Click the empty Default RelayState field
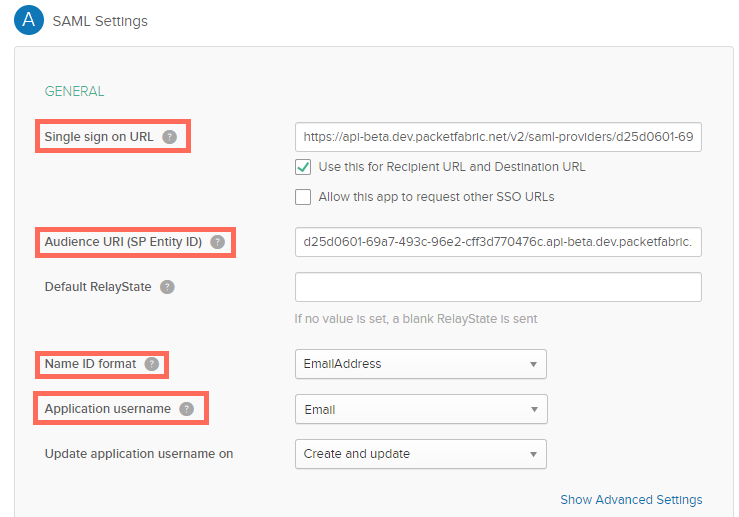Image resolution: width=739 pixels, height=517 pixels. (x=498, y=287)
